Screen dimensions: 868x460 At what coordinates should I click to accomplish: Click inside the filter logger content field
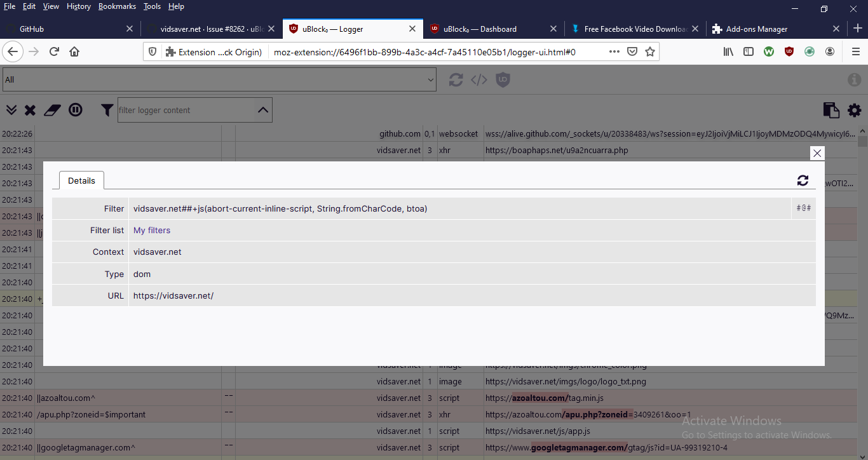pyautogui.click(x=184, y=110)
